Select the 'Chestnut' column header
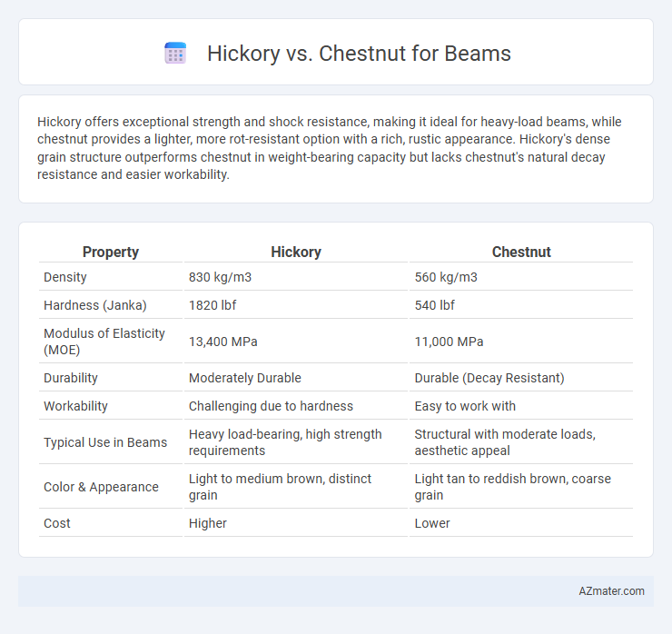Image resolution: width=672 pixels, height=634 pixels. (521, 252)
